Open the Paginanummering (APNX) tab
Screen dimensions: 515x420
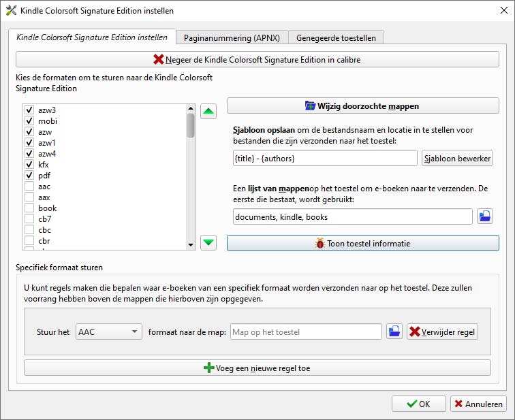[232, 37]
